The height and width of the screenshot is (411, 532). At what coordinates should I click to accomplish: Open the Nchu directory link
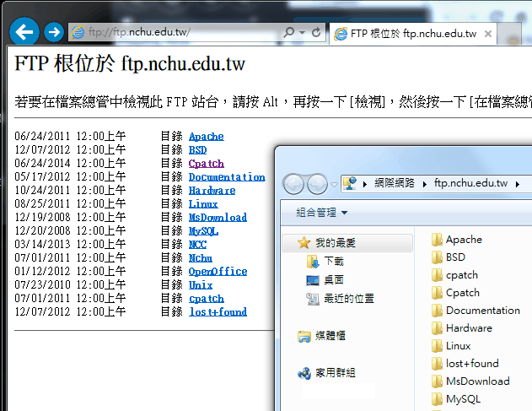201,257
